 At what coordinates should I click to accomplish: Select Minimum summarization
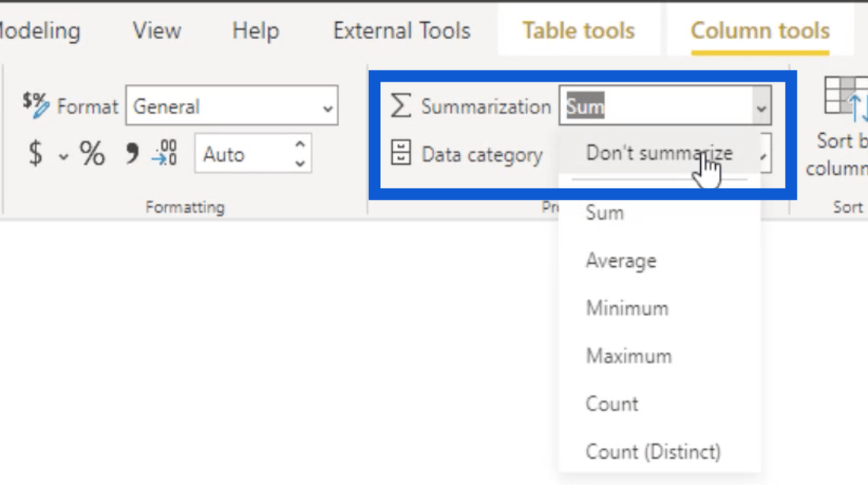point(659,307)
